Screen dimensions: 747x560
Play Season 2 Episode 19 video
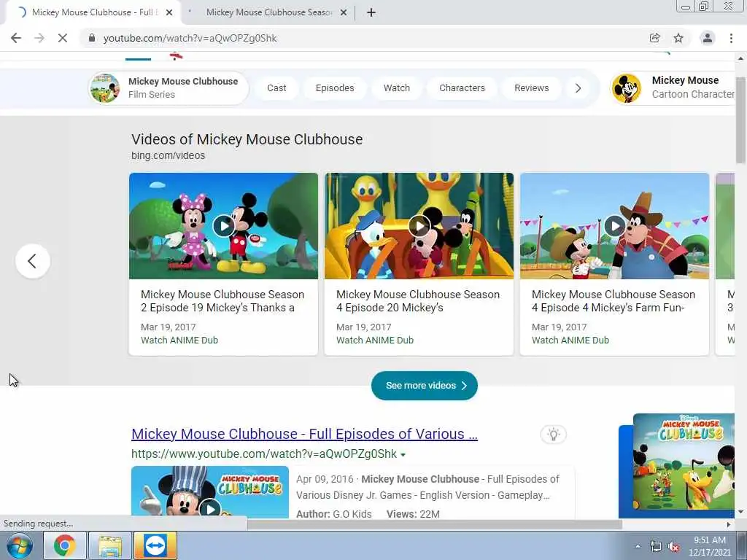coord(223,226)
